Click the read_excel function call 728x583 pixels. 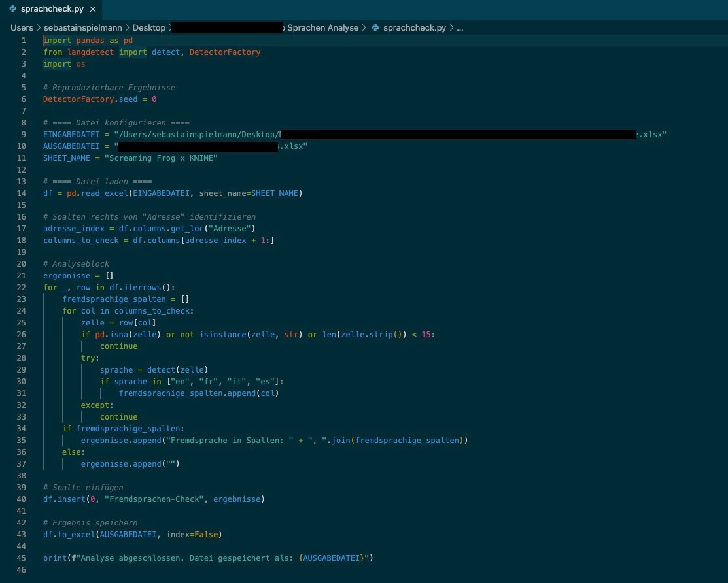click(x=105, y=193)
